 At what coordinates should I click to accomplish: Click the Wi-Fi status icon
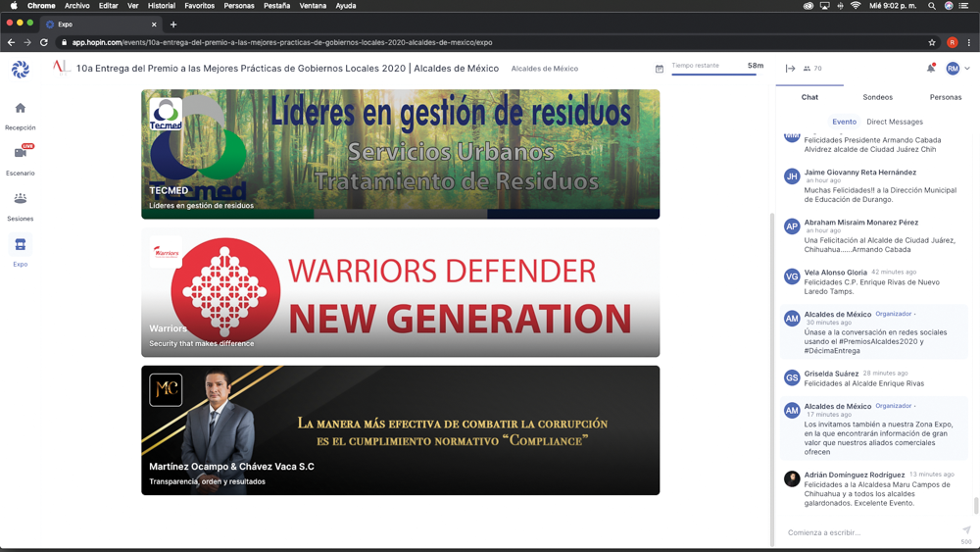(x=856, y=6)
